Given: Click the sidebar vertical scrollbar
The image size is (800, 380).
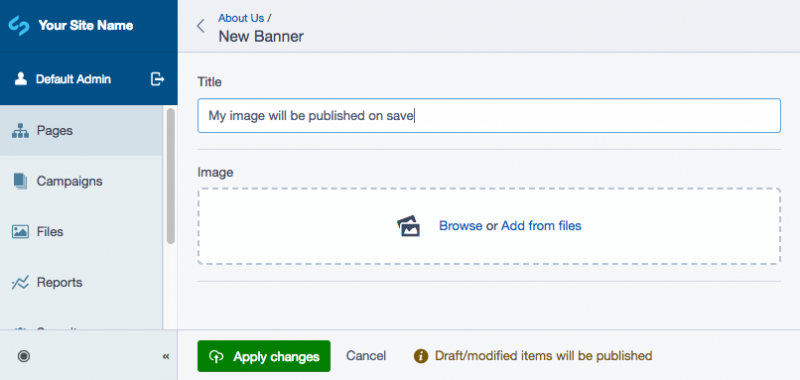Looking at the screenshot, I should click(170, 176).
